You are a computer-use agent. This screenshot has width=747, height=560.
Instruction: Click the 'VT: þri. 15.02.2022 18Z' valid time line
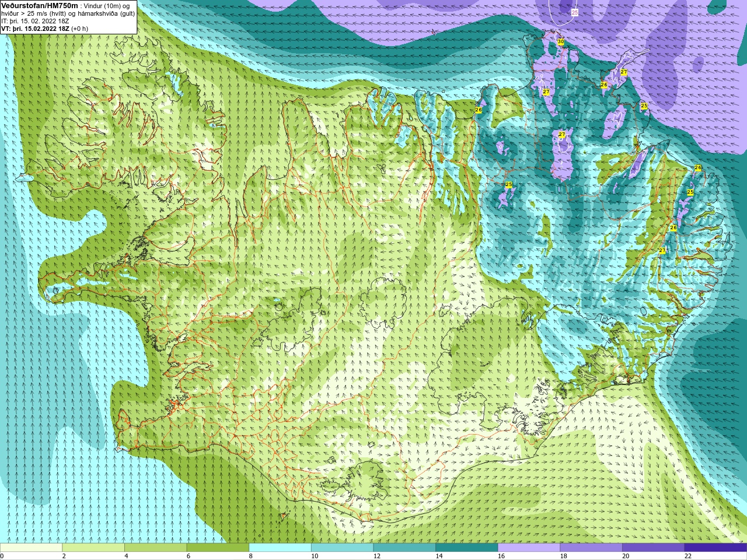coord(36,29)
